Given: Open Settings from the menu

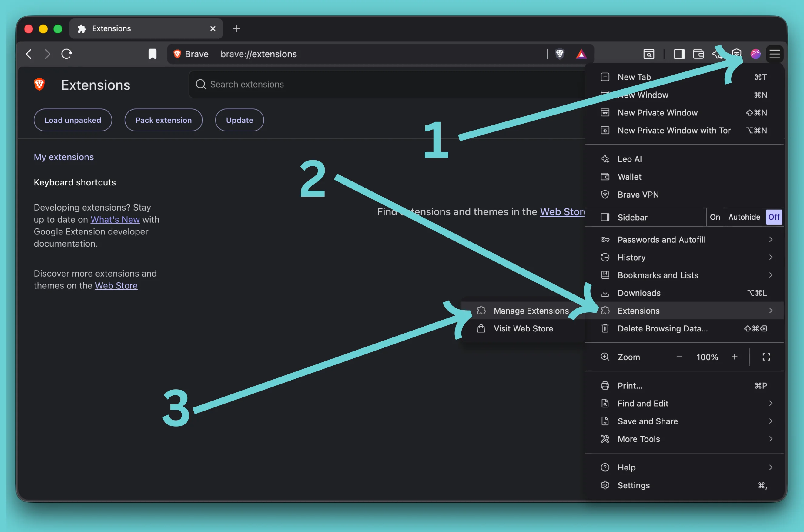Looking at the screenshot, I should [x=684, y=486].
